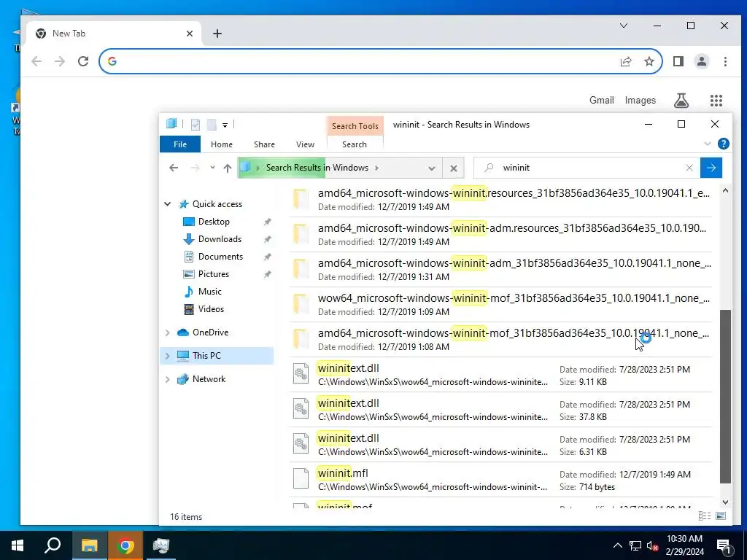
Task: Select wow64 wininit-mof folder result
Action: [500, 305]
